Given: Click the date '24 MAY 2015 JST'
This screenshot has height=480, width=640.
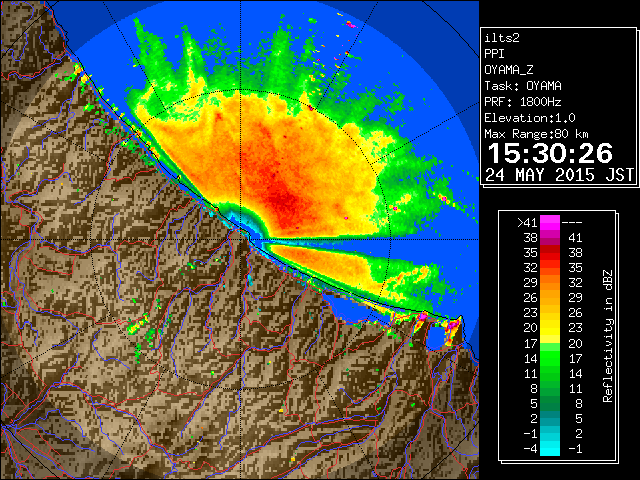Looking at the screenshot, I should tap(560, 175).
